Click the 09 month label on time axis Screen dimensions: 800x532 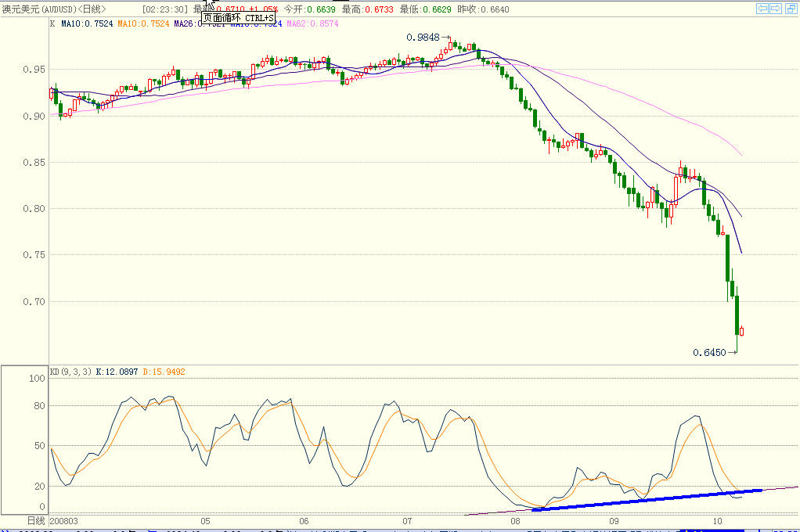pos(614,521)
